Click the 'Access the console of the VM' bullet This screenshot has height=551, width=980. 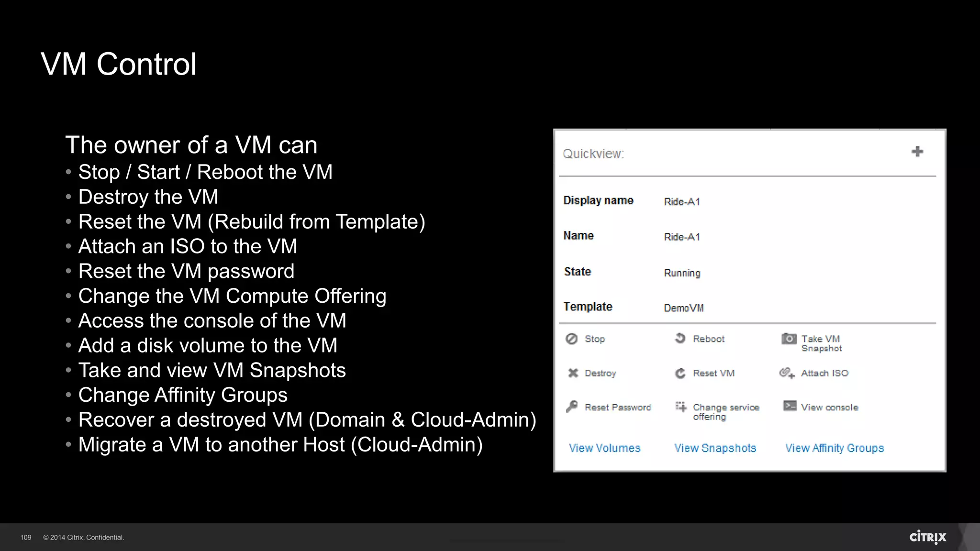[212, 320]
